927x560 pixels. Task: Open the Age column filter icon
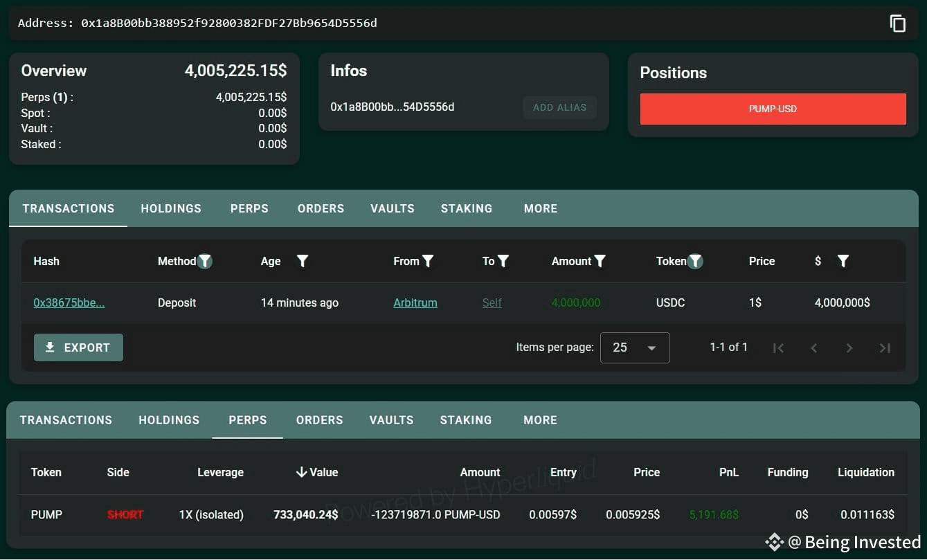[x=303, y=261]
